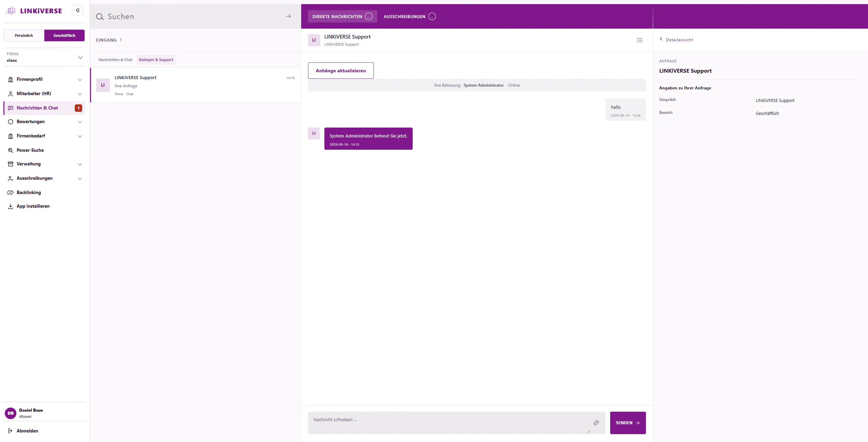This screenshot has height=442, width=868.
Task: Click the Direkte Nachrichten bubble icon
Action: (x=369, y=16)
